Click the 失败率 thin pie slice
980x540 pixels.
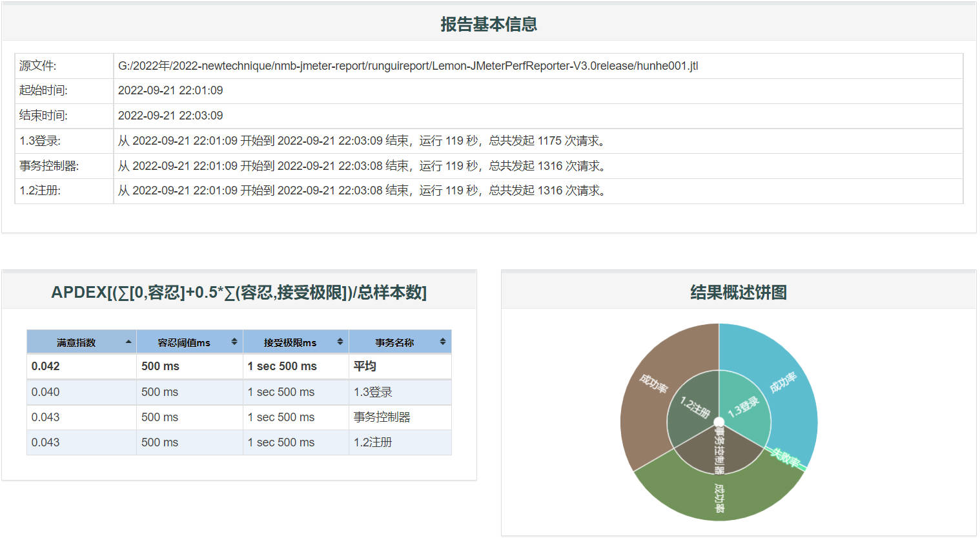tap(786, 457)
